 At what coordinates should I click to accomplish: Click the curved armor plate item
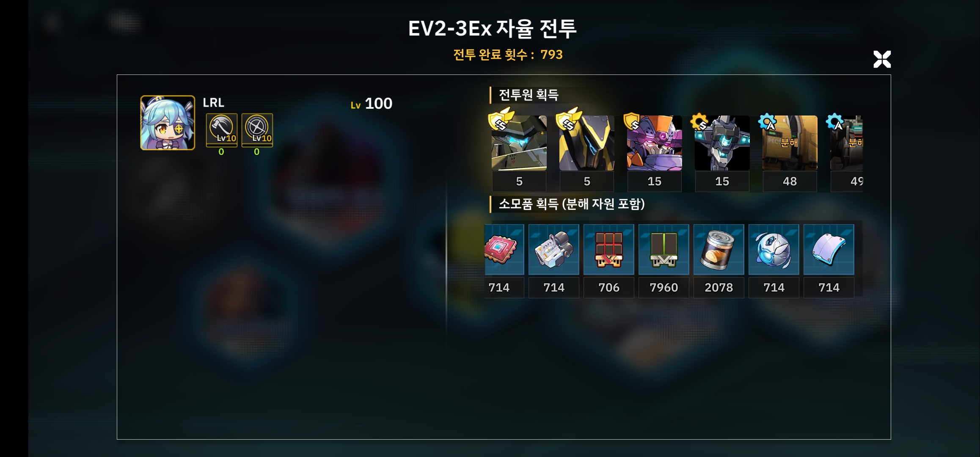[829, 250]
